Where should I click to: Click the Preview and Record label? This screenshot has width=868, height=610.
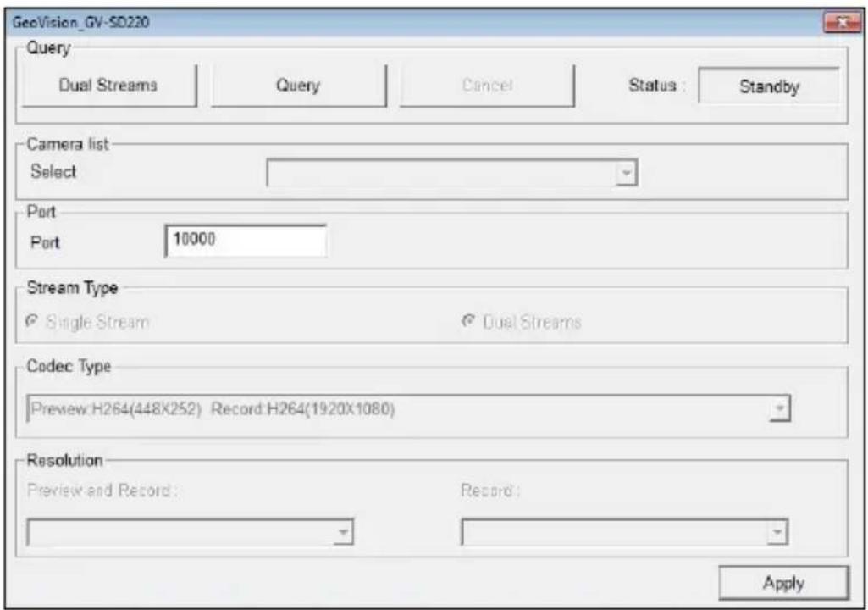click(x=102, y=491)
